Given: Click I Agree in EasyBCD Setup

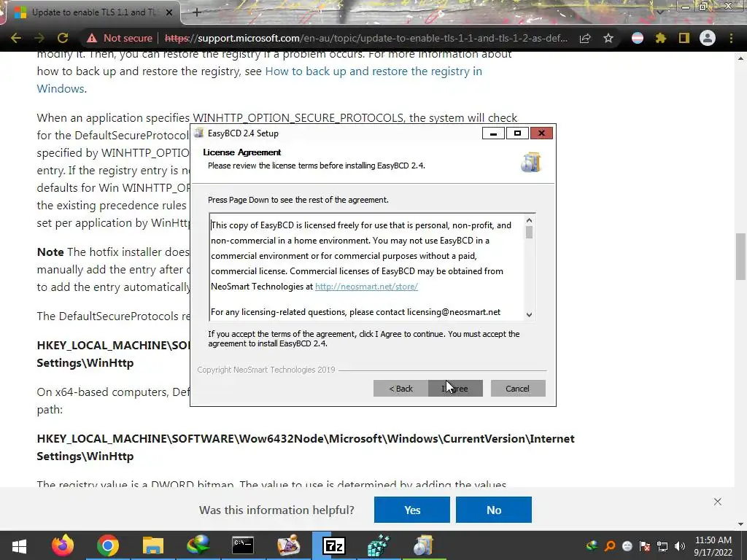Looking at the screenshot, I should [455, 389].
